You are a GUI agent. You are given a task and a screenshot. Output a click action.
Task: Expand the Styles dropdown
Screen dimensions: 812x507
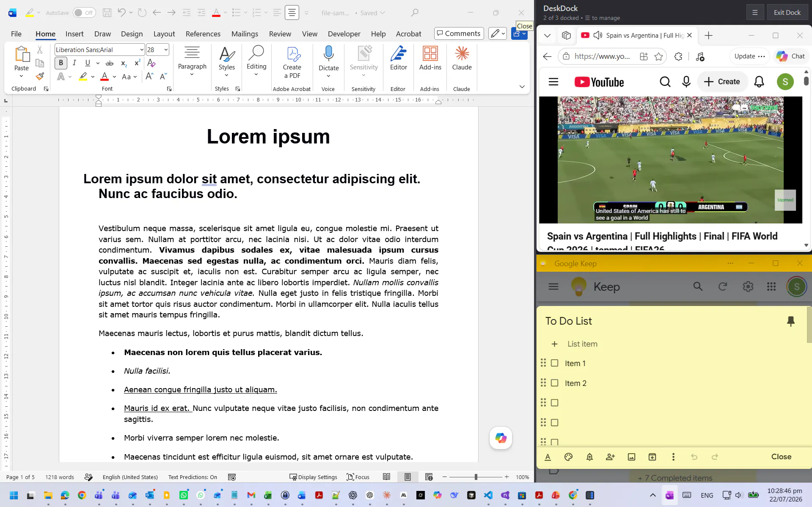(227, 75)
